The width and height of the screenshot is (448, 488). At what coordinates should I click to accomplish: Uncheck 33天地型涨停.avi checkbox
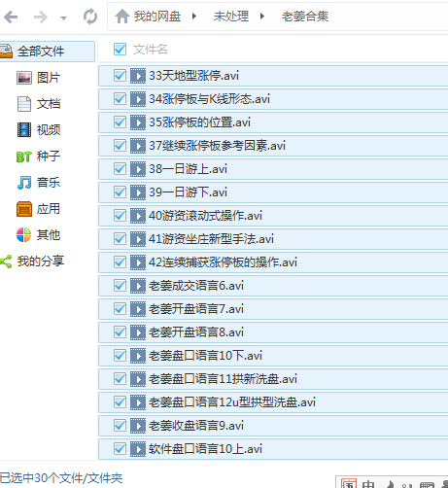120,76
